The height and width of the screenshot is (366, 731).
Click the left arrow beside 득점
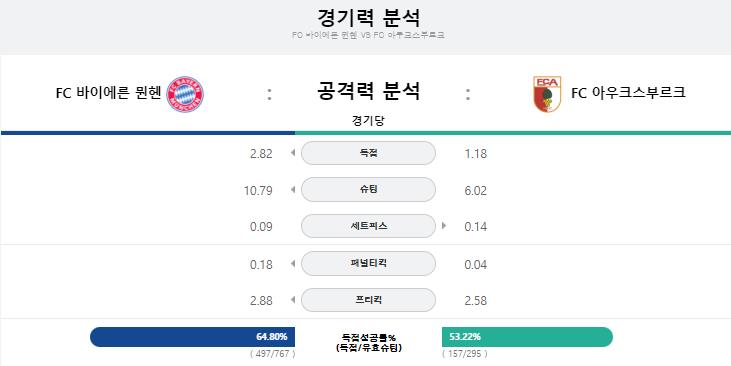(x=293, y=152)
